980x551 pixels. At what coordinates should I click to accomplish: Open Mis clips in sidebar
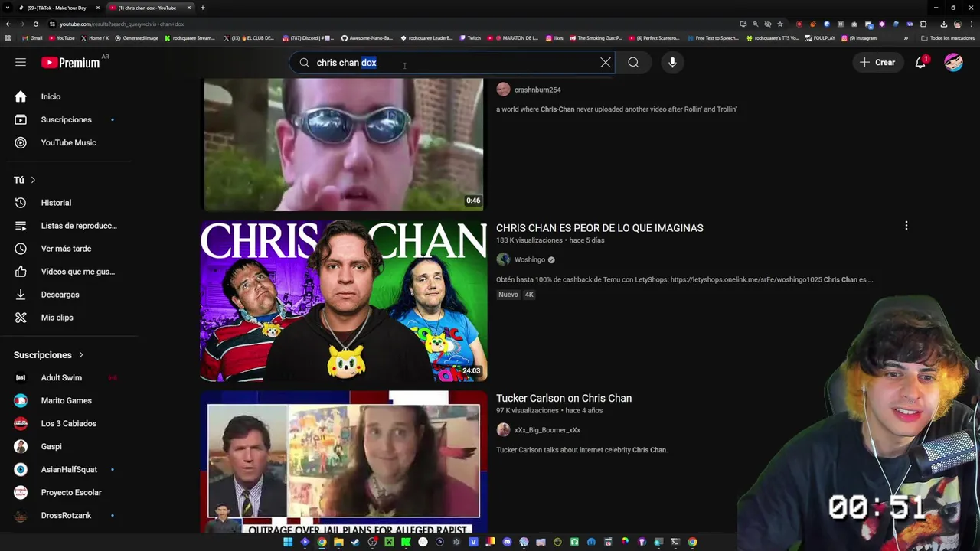(57, 318)
